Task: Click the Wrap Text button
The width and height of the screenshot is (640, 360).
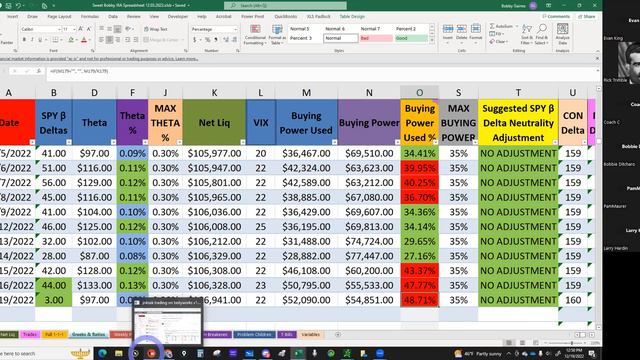Action: point(156,29)
